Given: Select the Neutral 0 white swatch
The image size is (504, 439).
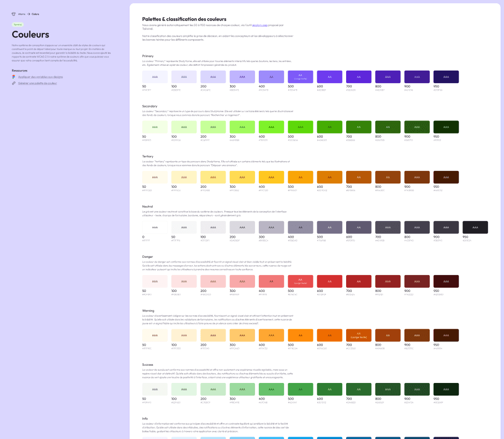Looking at the screenshot, I should pyautogui.click(x=155, y=227).
